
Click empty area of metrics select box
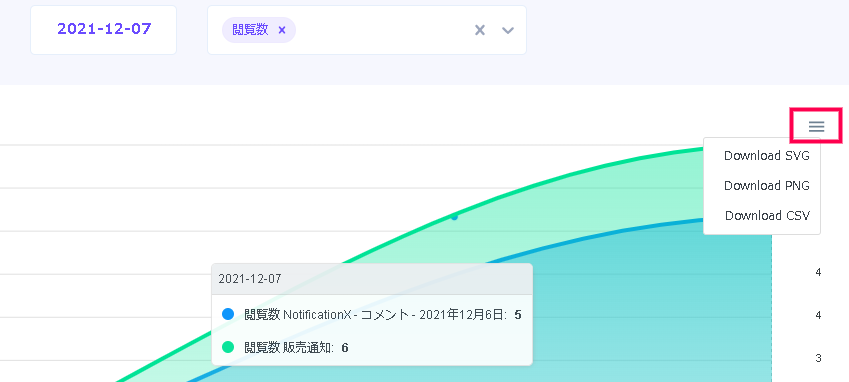[x=382, y=30]
